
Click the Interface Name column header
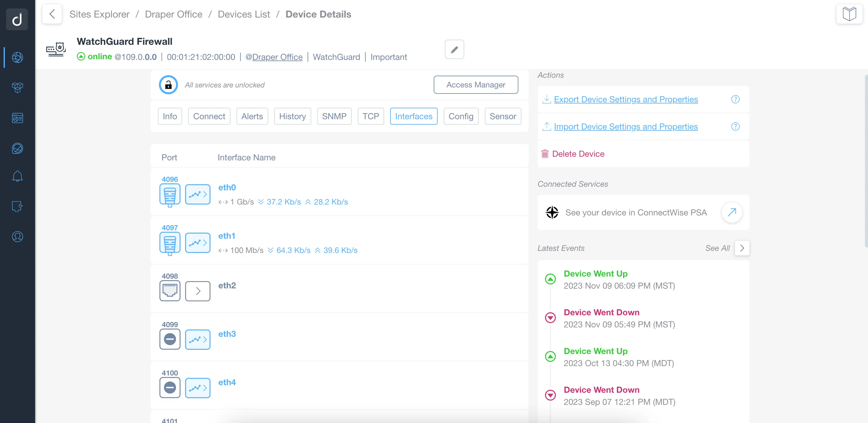click(247, 157)
